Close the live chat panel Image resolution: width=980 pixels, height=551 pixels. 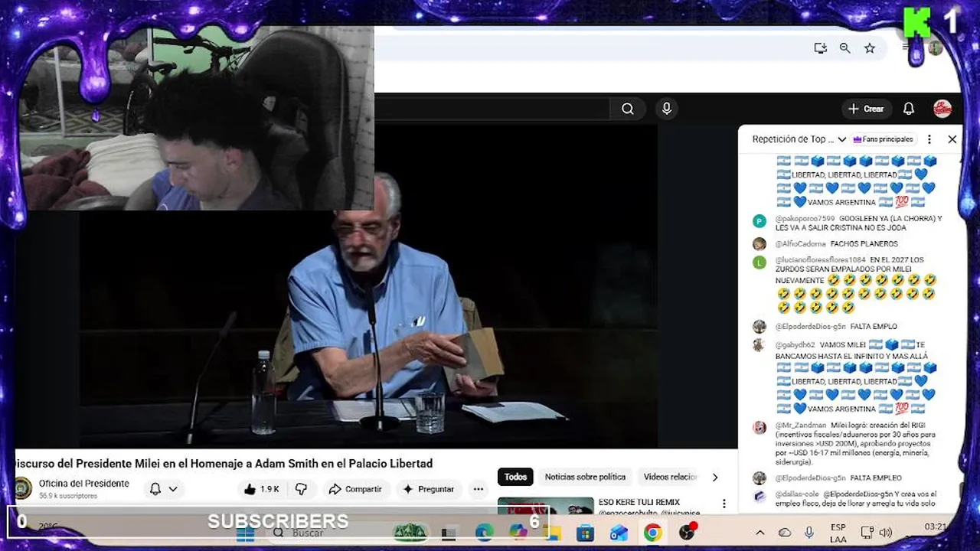click(952, 139)
